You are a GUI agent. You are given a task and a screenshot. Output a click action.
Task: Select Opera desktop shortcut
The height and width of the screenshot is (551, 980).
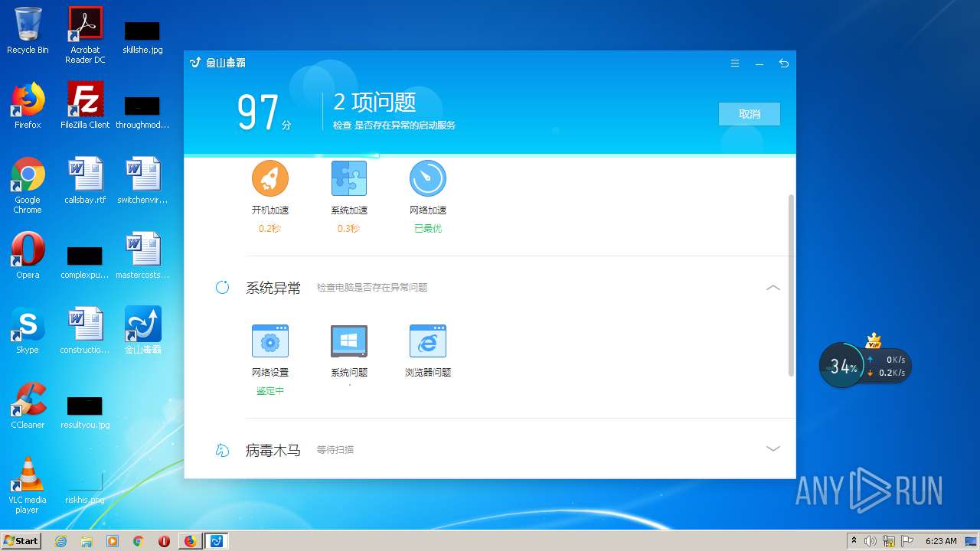point(28,256)
